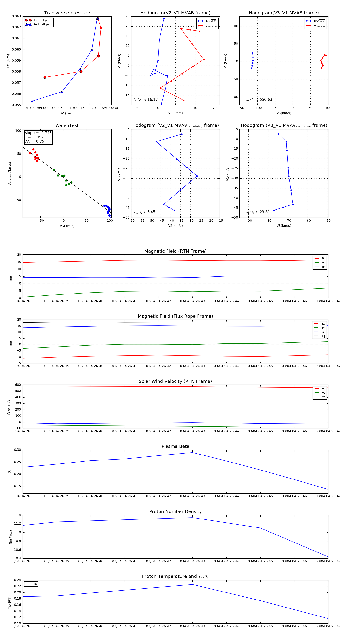Click the peak of the Plasma Beta curve

point(192,453)
